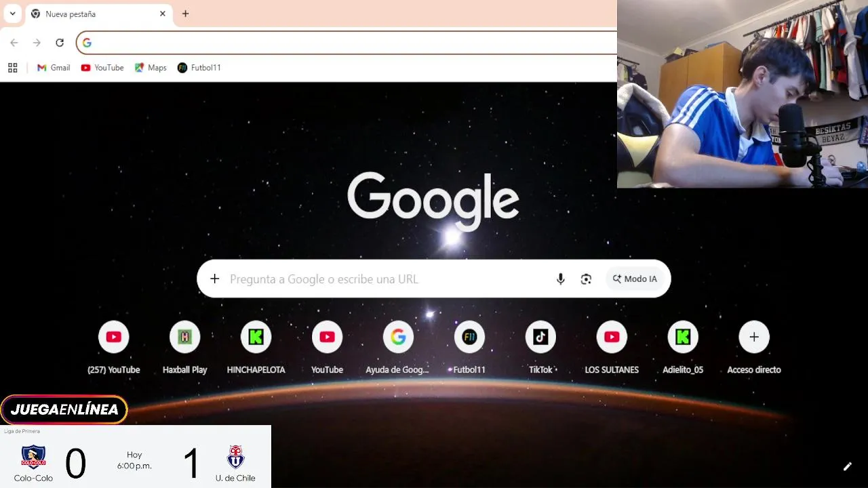Click the Google logo

(433, 201)
